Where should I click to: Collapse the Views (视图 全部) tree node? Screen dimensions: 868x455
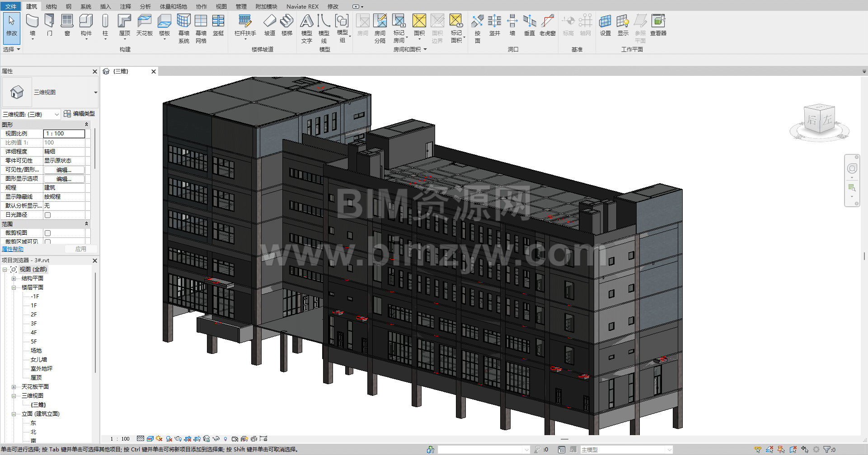coord(5,269)
